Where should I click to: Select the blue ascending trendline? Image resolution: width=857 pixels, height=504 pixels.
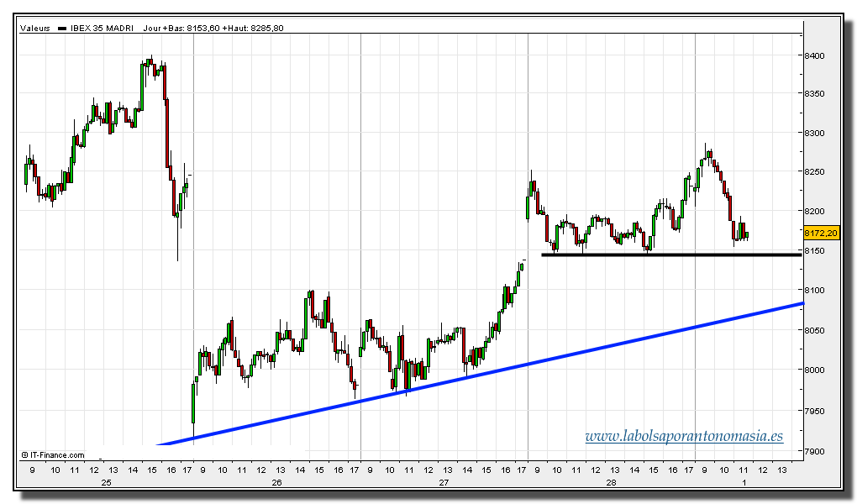point(480,374)
